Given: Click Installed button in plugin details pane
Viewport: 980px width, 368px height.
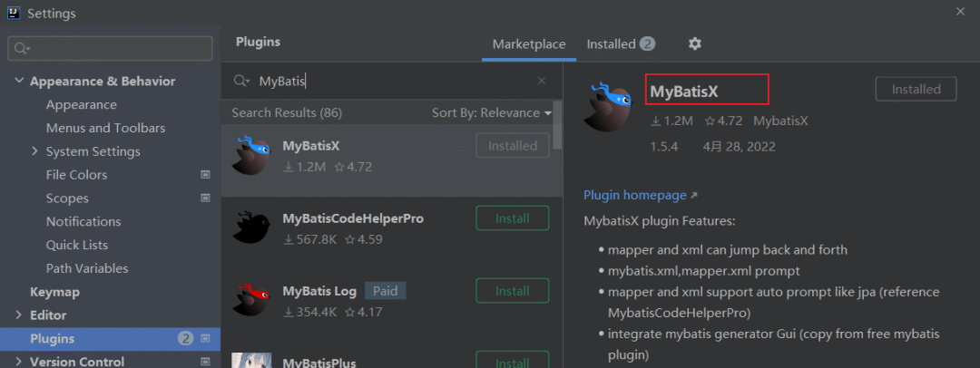Looking at the screenshot, I should point(916,90).
